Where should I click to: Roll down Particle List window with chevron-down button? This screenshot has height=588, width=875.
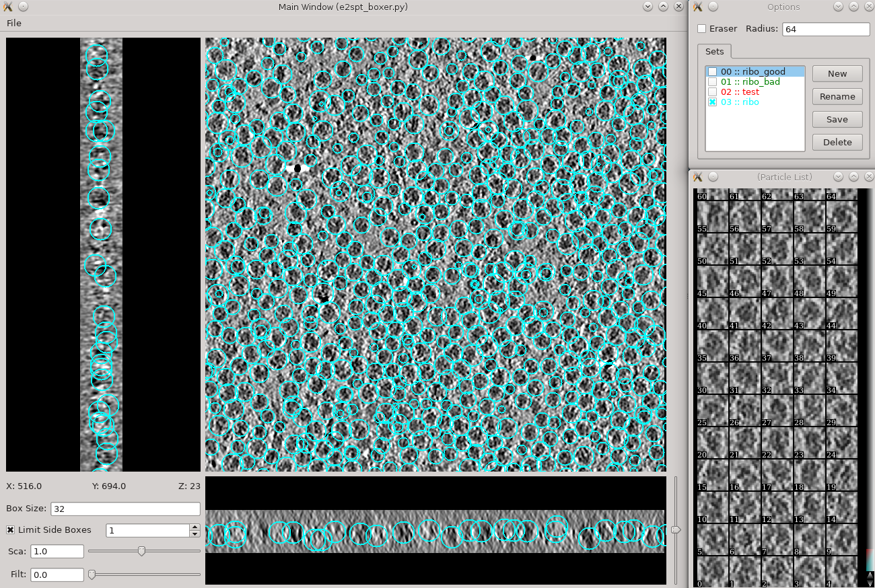pos(838,177)
